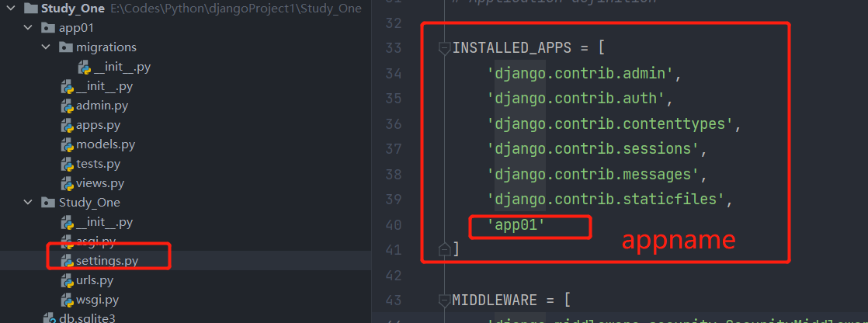The width and height of the screenshot is (868, 323).
Task: Click the Python file icon beside views.py
Action: click(67, 183)
